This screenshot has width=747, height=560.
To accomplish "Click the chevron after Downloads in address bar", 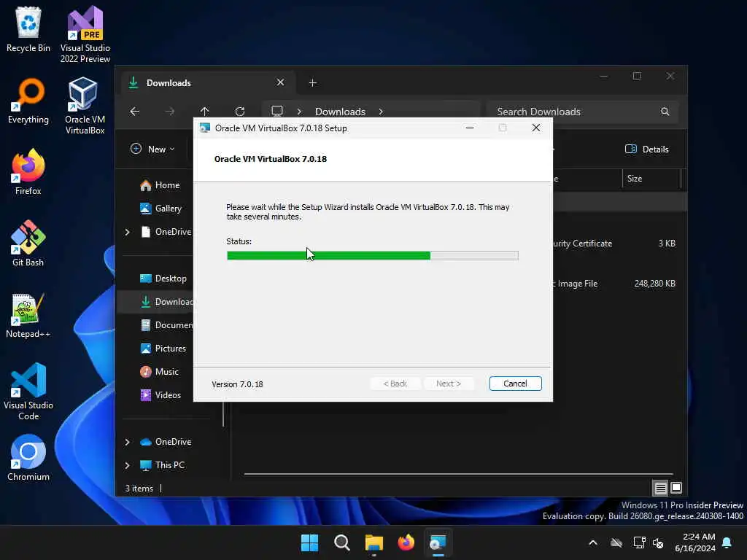I will click(x=381, y=112).
